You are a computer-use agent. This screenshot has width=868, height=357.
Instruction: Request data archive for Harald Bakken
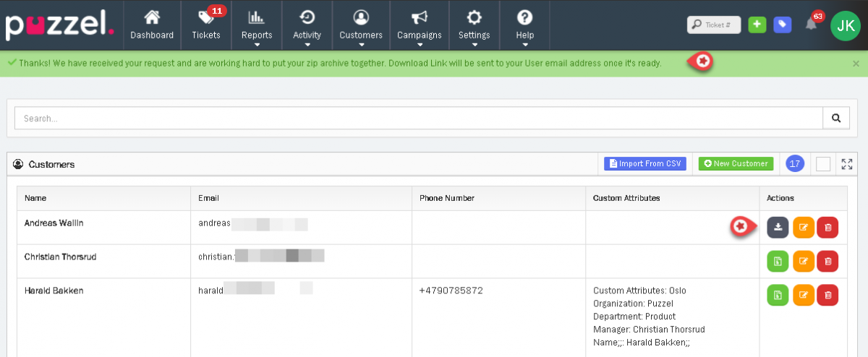tap(778, 294)
